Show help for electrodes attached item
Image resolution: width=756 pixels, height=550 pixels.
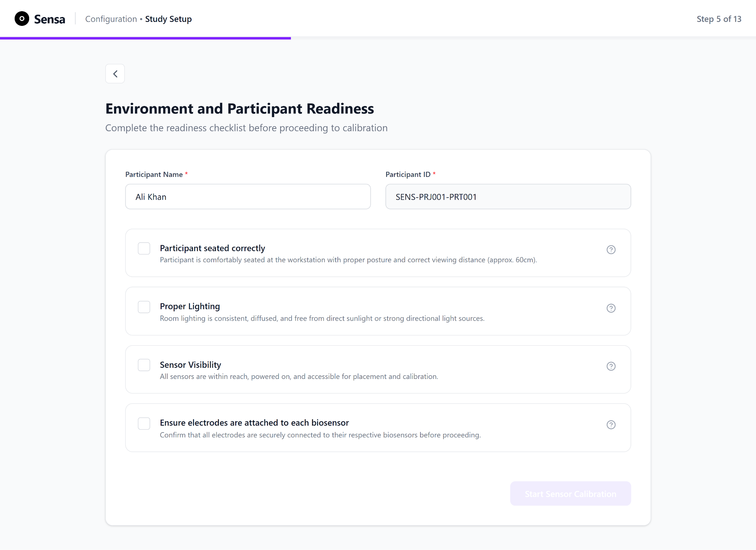pyautogui.click(x=611, y=425)
